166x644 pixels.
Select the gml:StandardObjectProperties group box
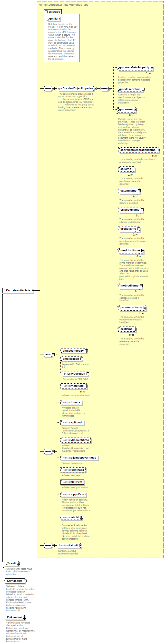click(x=75, y=89)
